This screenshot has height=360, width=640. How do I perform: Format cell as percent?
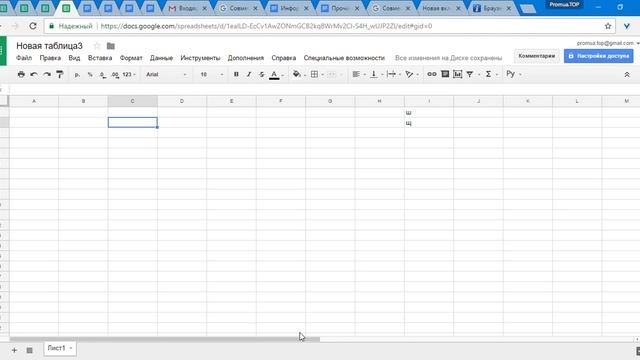pyautogui.click(x=90, y=75)
